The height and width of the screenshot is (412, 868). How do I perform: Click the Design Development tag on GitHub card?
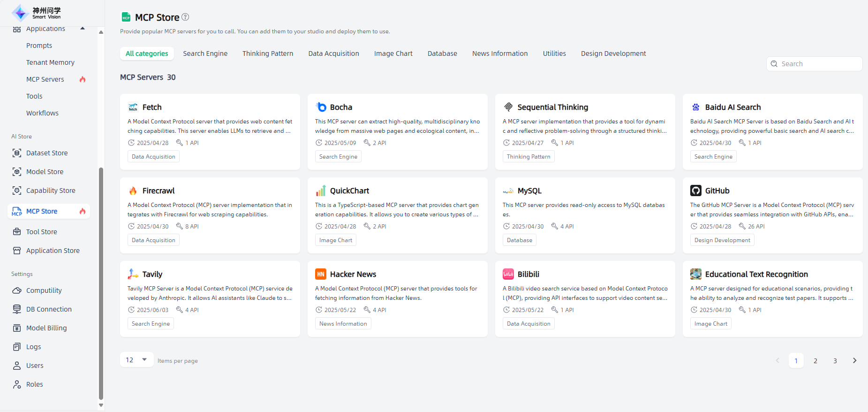(722, 240)
